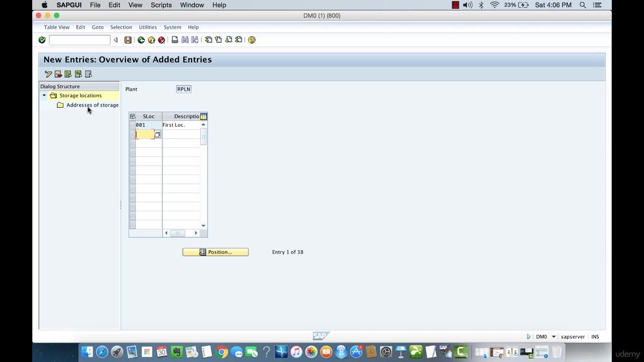The width and height of the screenshot is (644, 362).
Task: Click the transaction command input field
Action: click(79, 40)
